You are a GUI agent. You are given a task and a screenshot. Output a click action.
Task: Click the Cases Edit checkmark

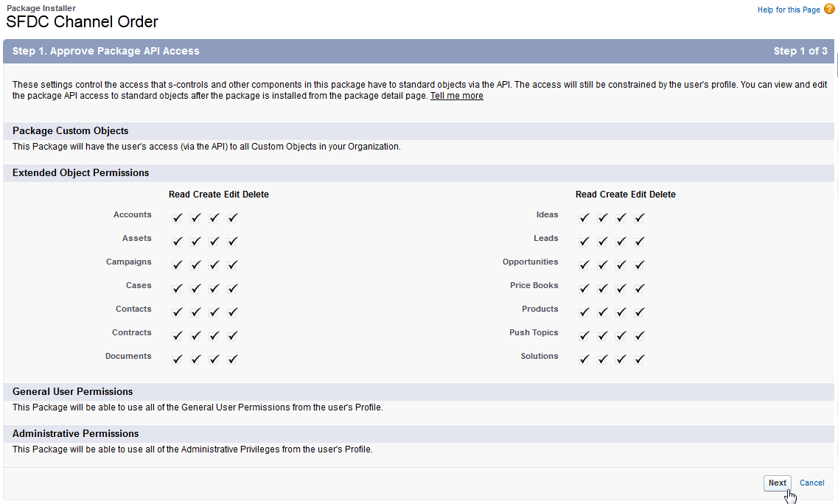click(214, 288)
